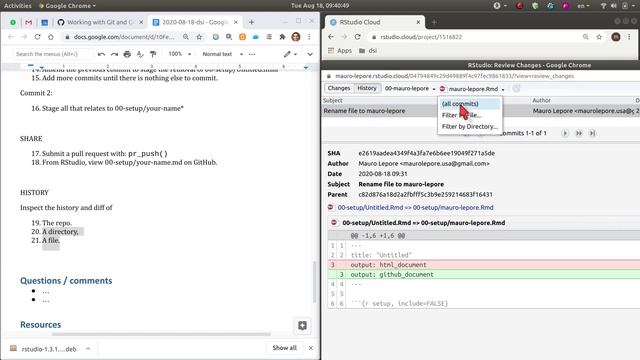
Task: Print the Google Docs document
Action: point(127,54)
